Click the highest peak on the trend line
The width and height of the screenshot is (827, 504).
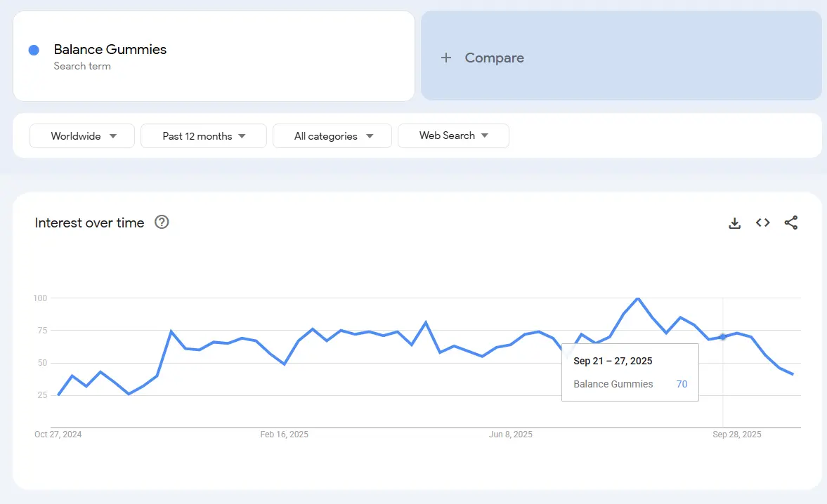point(638,298)
